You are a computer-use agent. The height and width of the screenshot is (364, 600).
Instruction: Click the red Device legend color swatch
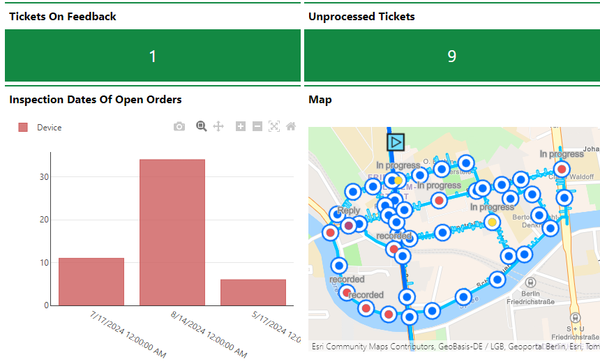click(23, 128)
